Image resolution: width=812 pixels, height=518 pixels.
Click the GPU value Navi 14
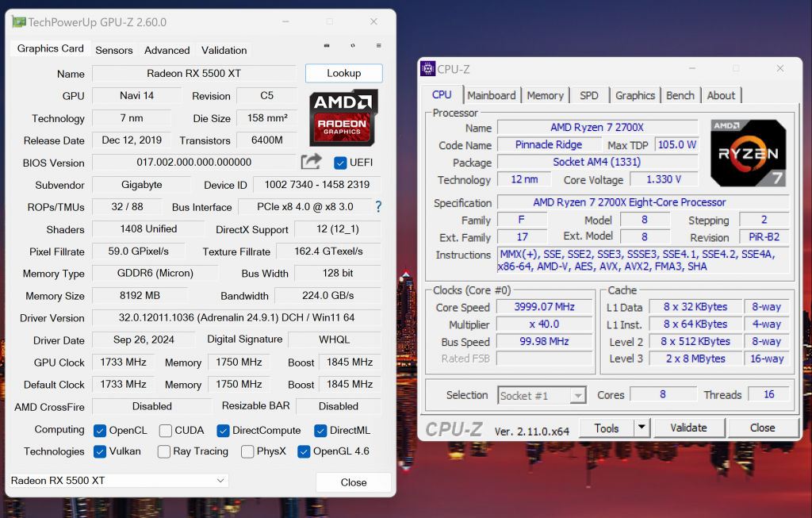coord(136,96)
